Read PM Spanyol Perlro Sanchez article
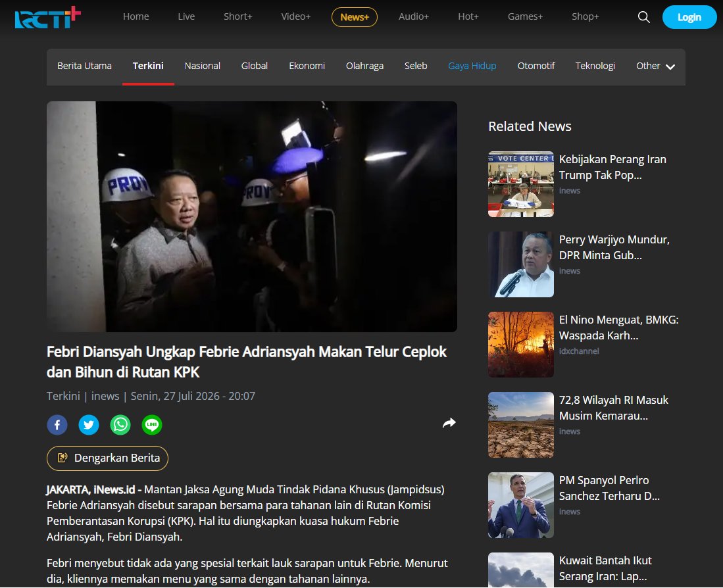Screen dimensions: 723x588 pyautogui.click(x=610, y=488)
